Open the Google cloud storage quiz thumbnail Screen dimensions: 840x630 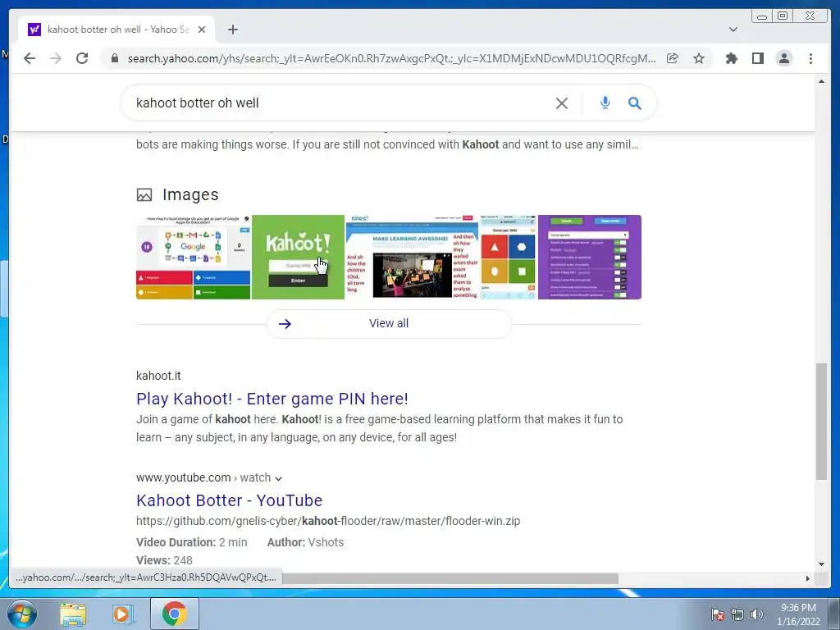[194, 257]
